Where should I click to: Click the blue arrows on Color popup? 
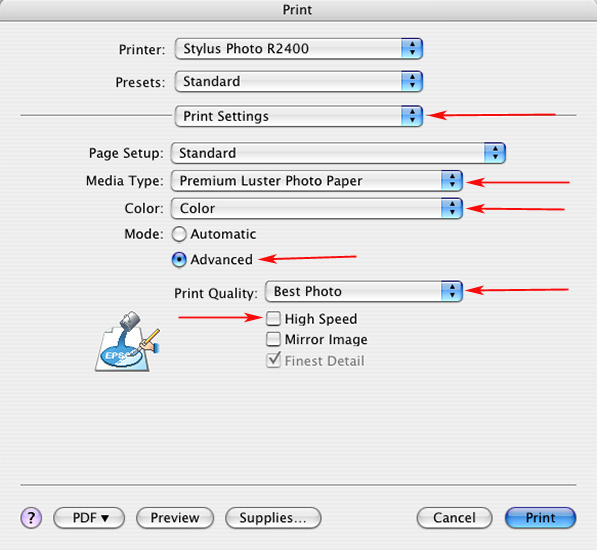(452, 208)
